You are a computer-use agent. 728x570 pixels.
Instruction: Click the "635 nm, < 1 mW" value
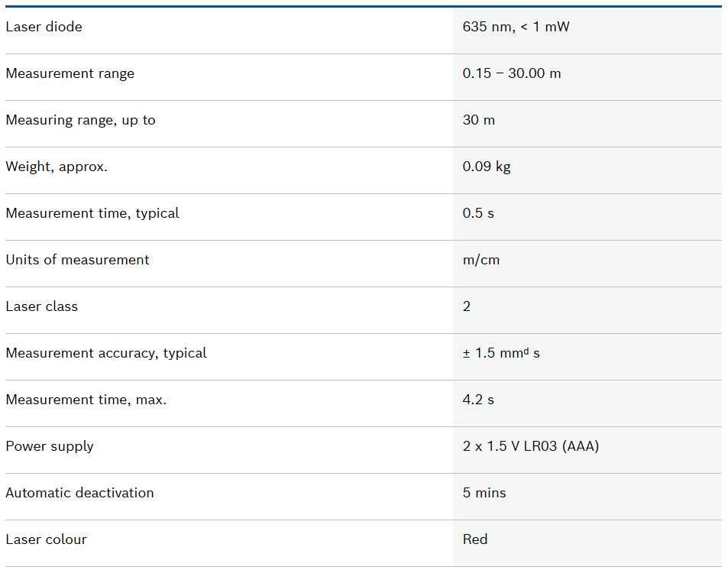point(516,27)
